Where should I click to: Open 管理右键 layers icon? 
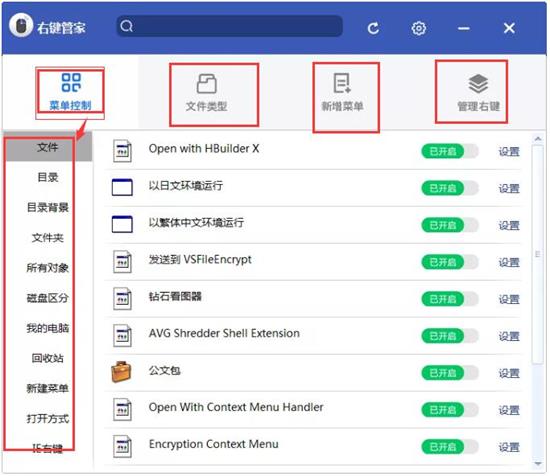[x=478, y=83]
